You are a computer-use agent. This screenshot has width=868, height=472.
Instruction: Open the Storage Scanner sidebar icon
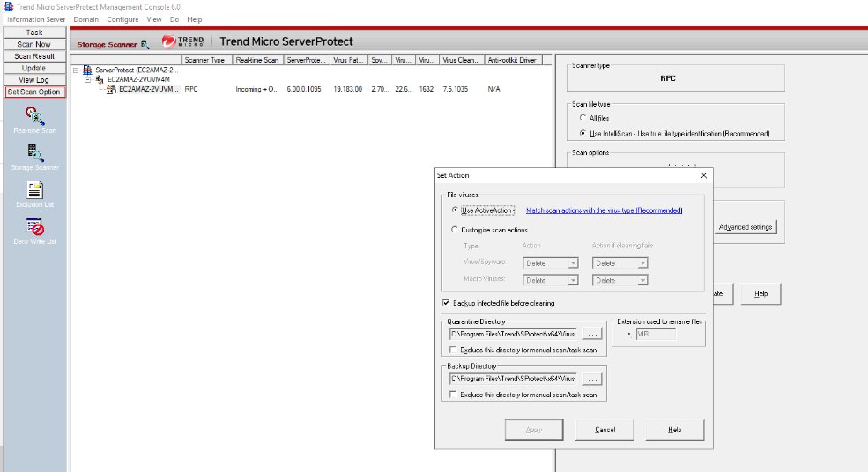click(x=35, y=152)
